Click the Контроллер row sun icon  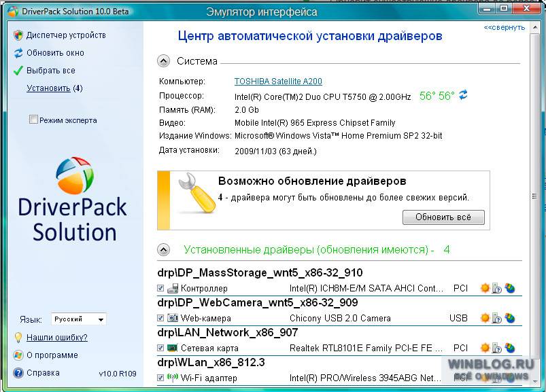click(485, 288)
